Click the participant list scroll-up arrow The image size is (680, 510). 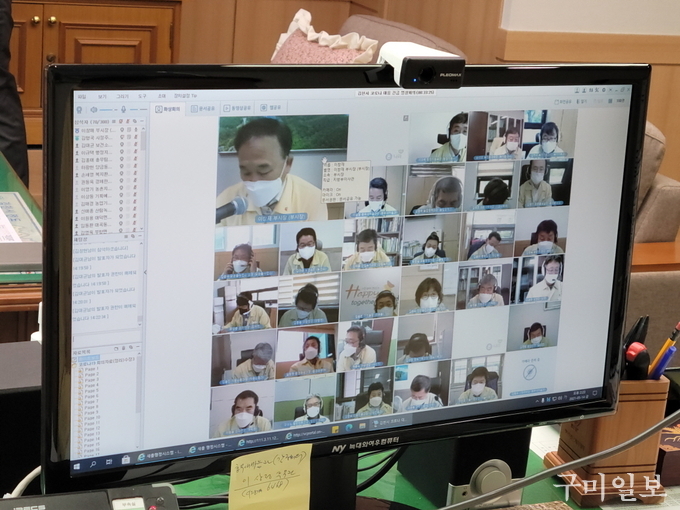click(143, 129)
